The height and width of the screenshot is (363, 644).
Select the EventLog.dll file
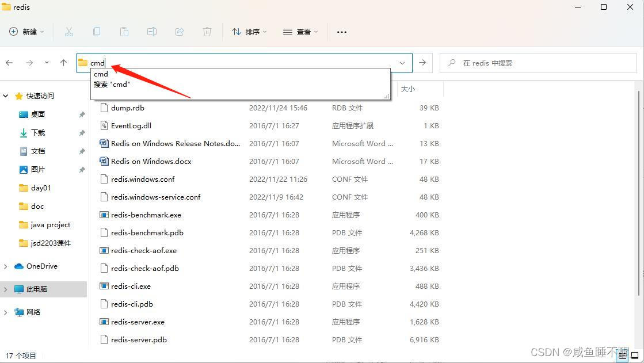click(131, 125)
